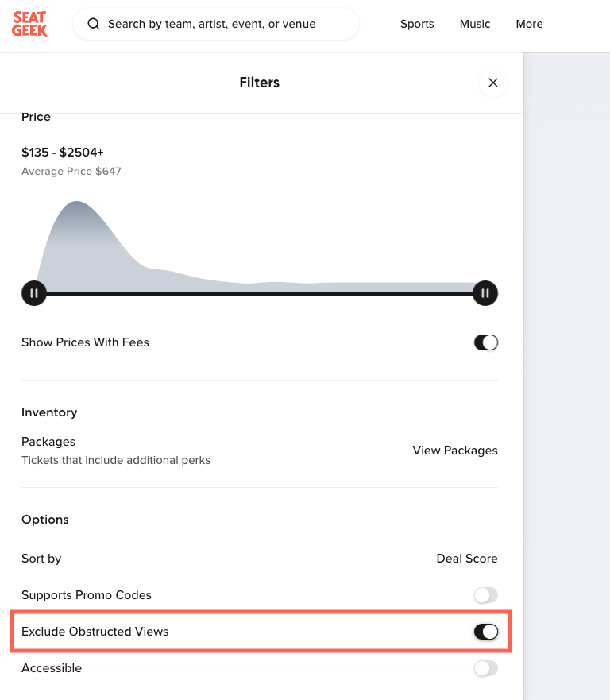Enable Supports Promo Codes toggle

coord(485,595)
